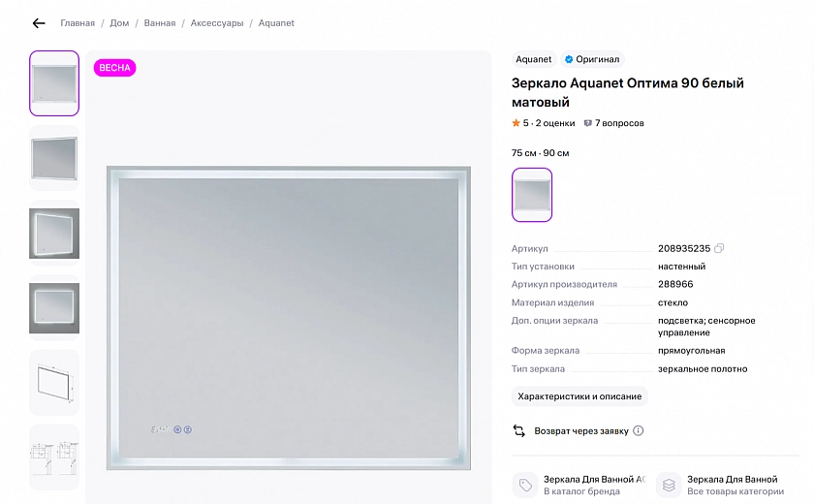This screenshot has width=814, height=504.
Task: Click the category layers icon
Action: point(669,485)
